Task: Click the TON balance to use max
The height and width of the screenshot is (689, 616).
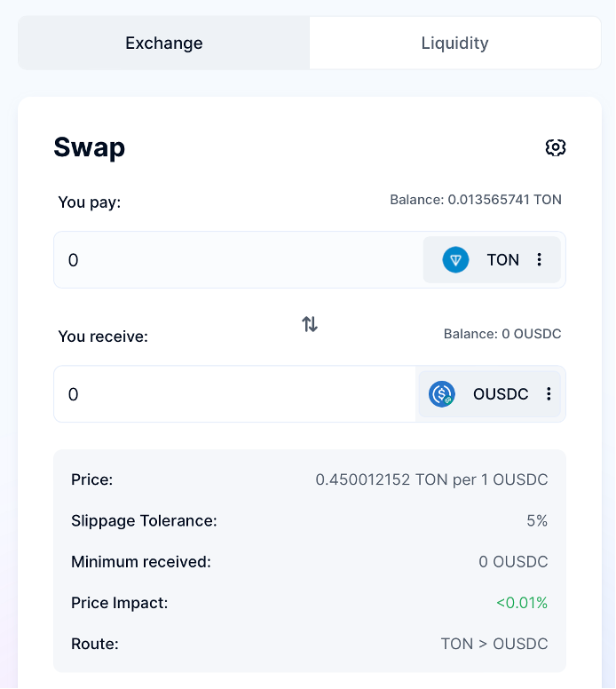Action: 476,200
